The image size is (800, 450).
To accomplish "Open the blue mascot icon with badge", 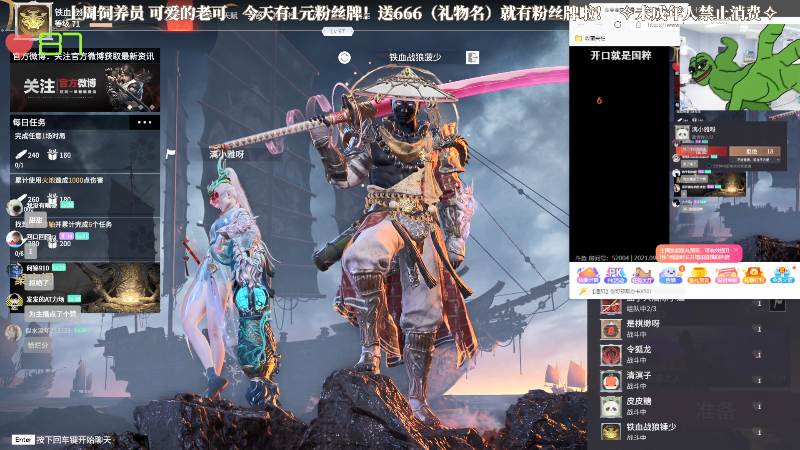I will (x=670, y=276).
